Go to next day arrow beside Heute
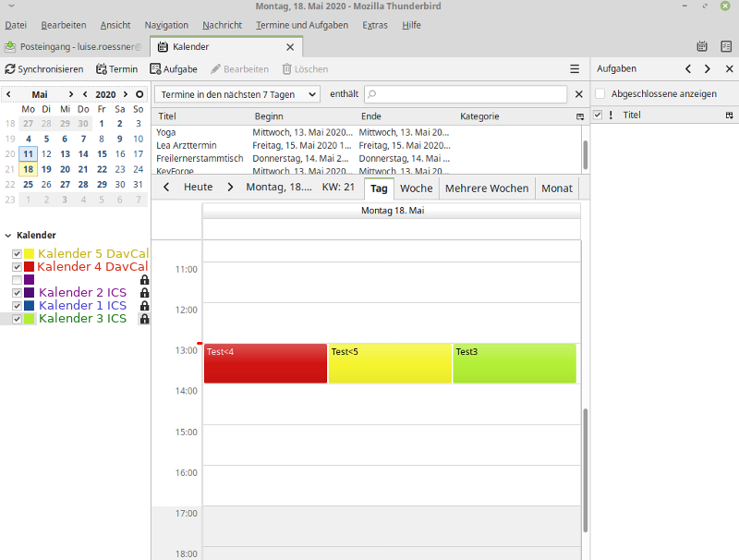 (x=230, y=188)
